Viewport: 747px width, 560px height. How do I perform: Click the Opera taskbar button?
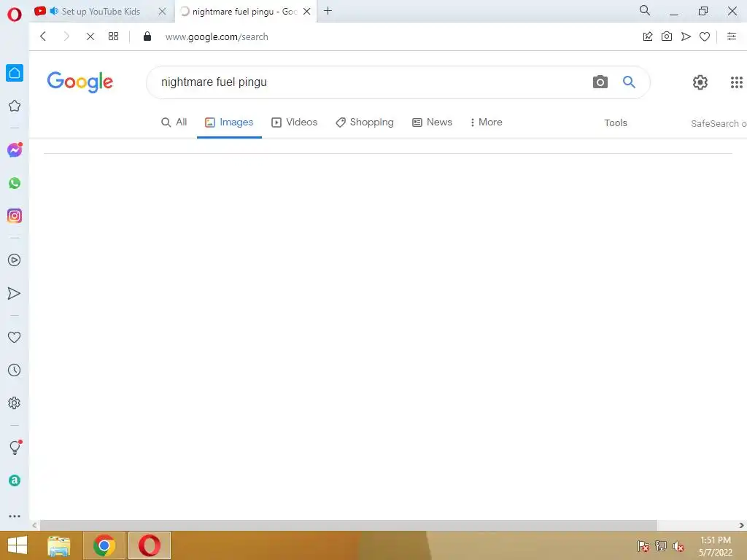(149, 545)
